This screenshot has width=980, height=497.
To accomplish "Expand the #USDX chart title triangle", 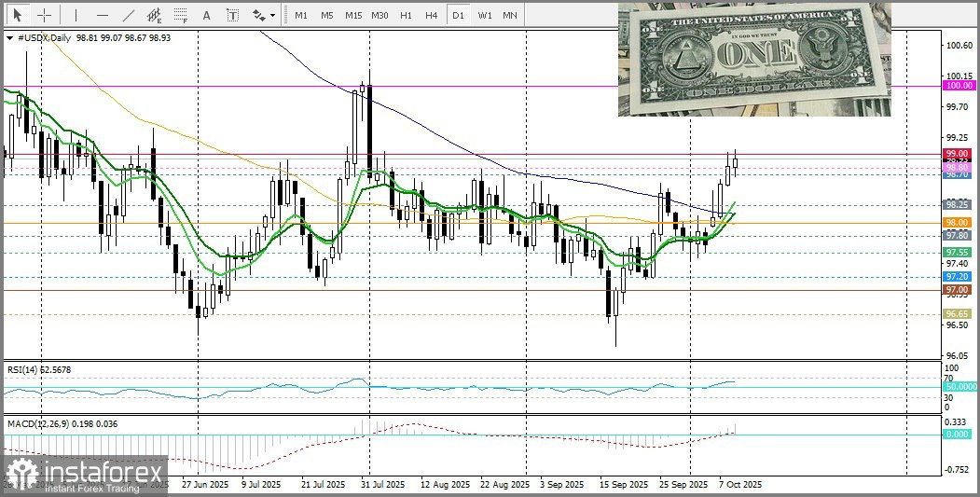I will (9, 38).
